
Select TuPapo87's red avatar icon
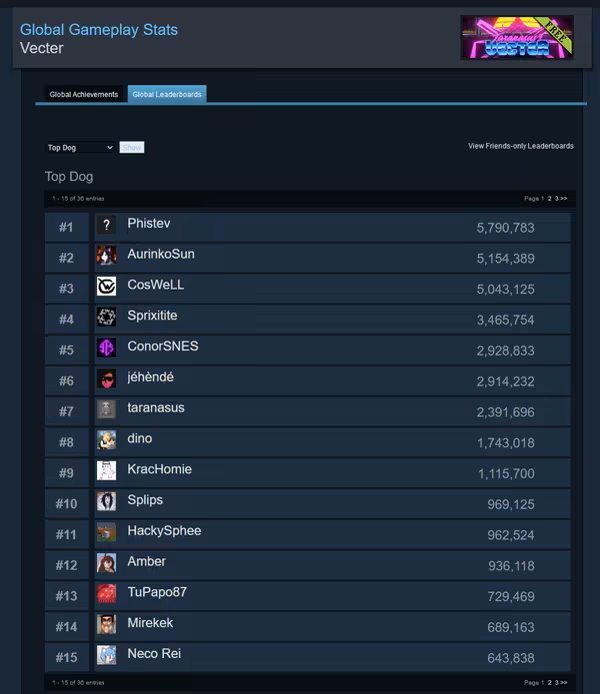(106, 594)
